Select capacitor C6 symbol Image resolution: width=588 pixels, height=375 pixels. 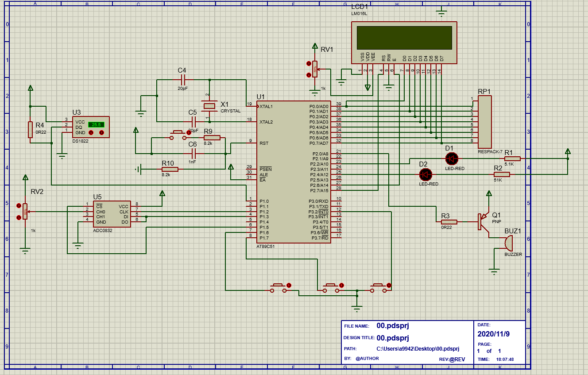[x=193, y=154]
